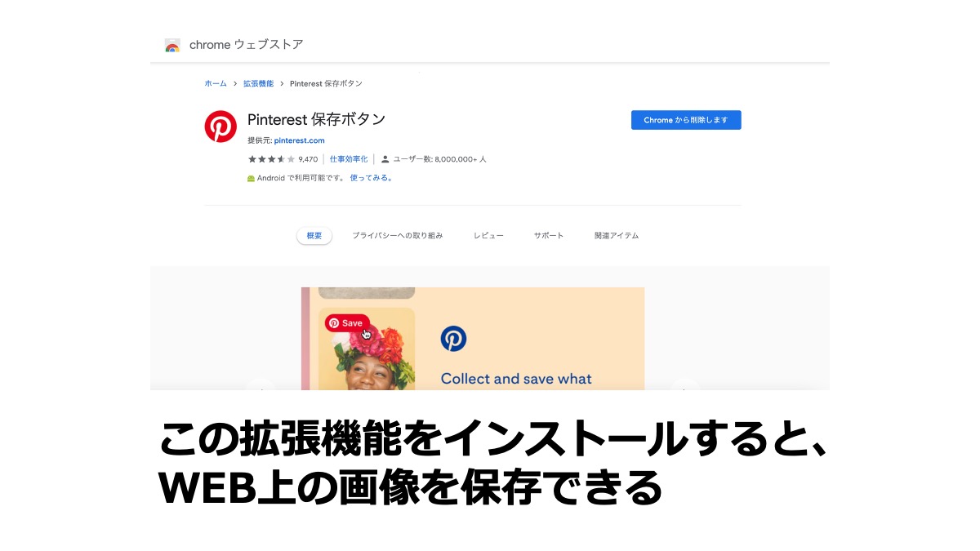
Task: Click the star rating icons
Action: [x=271, y=159]
